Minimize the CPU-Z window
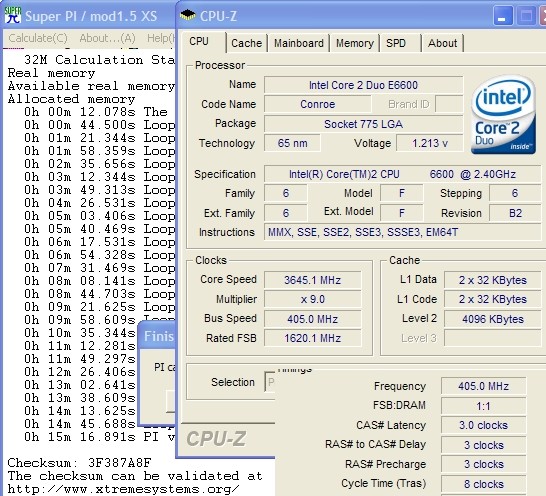 (x=502, y=16)
